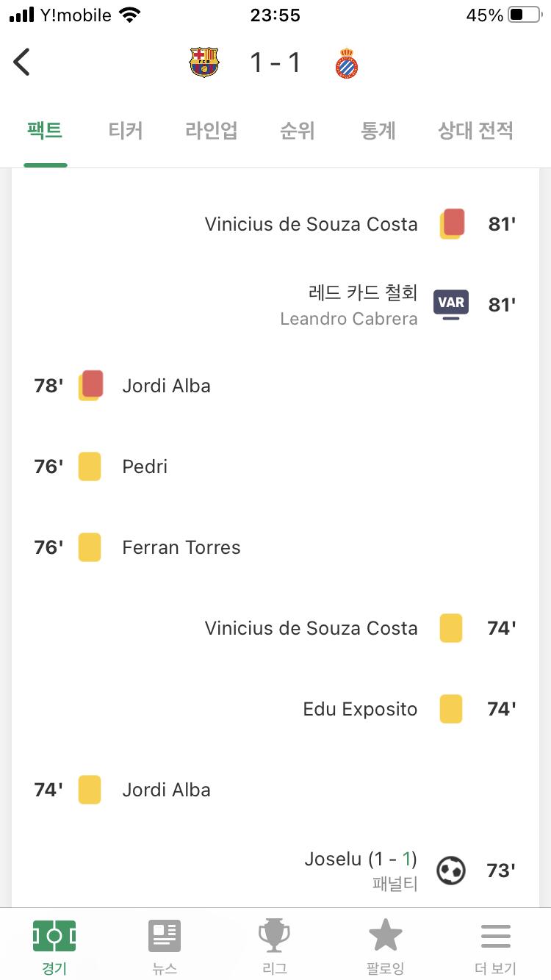Open Ferran Torres player link
Image resolution: width=551 pixels, height=980 pixels.
[x=181, y=547]
